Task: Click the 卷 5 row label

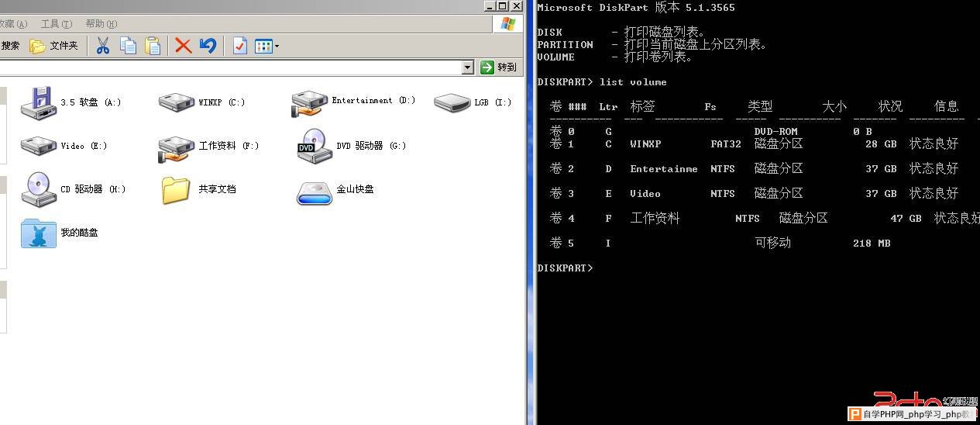Action: (562, 243)
